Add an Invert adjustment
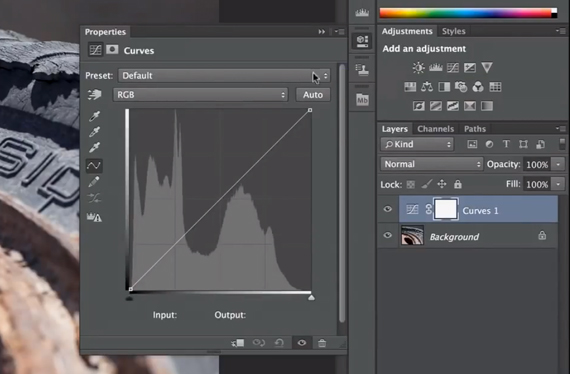 [x=418, y=106]
